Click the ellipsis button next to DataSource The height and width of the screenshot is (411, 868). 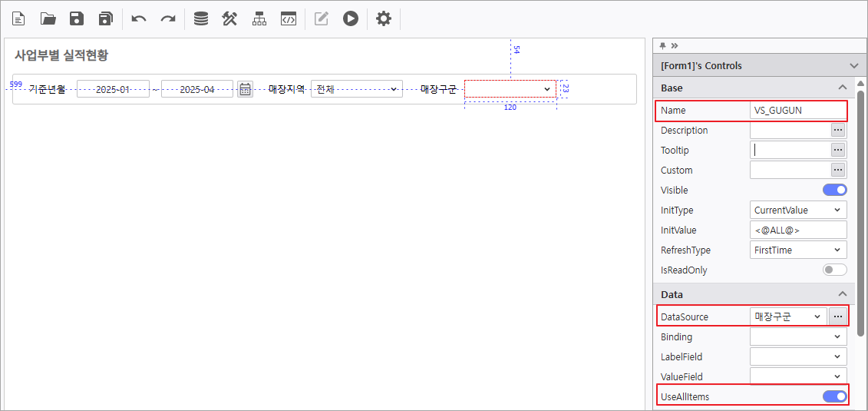(x=838, y=317)
